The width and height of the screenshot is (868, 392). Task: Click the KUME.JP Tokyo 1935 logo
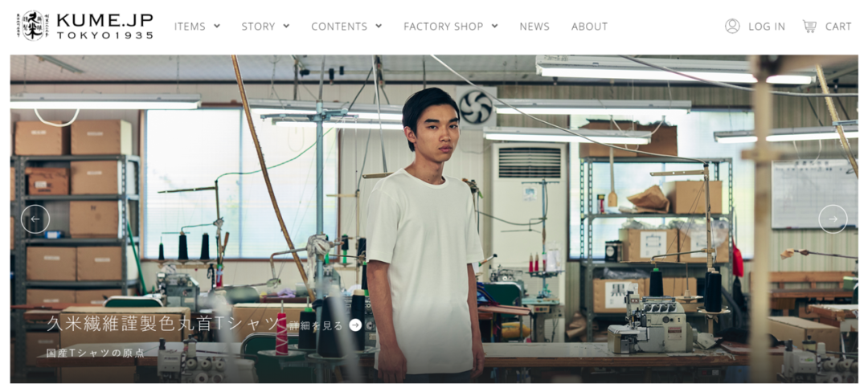tap(85, 26)
